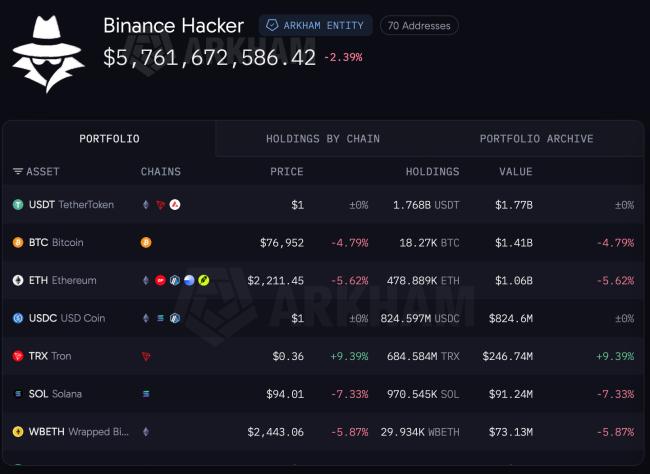Click the USDC token icon

(18, 318)
